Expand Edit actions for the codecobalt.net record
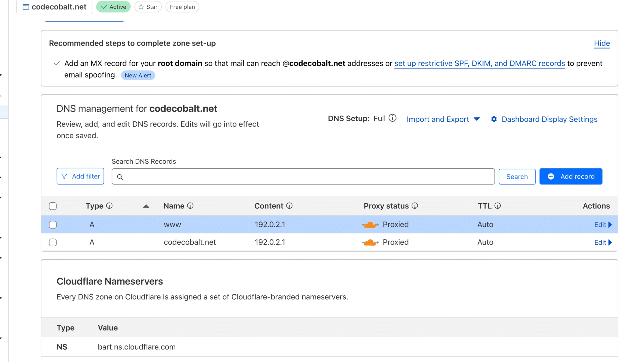This screenshot has width=644, height=362. [603, 242]
